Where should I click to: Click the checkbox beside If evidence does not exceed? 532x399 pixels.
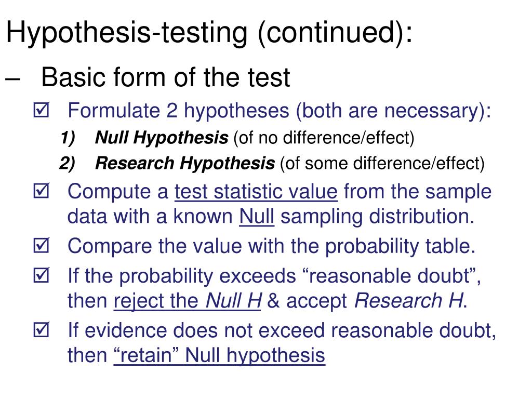tap(42, 329)
